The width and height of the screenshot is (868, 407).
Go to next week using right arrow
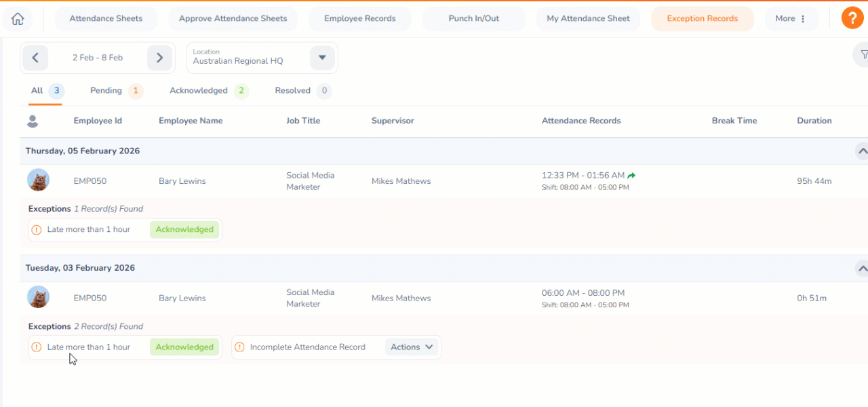coord(159,58)
